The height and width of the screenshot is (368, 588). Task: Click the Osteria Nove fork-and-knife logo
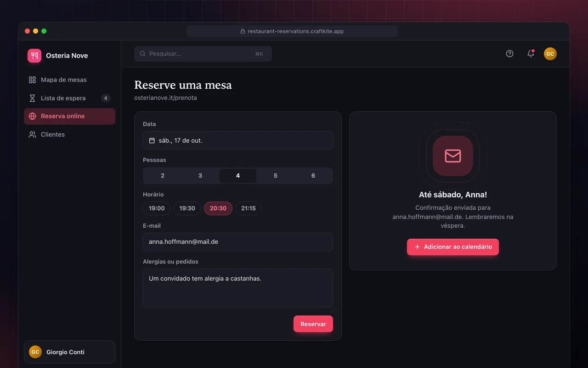[34, 56]
